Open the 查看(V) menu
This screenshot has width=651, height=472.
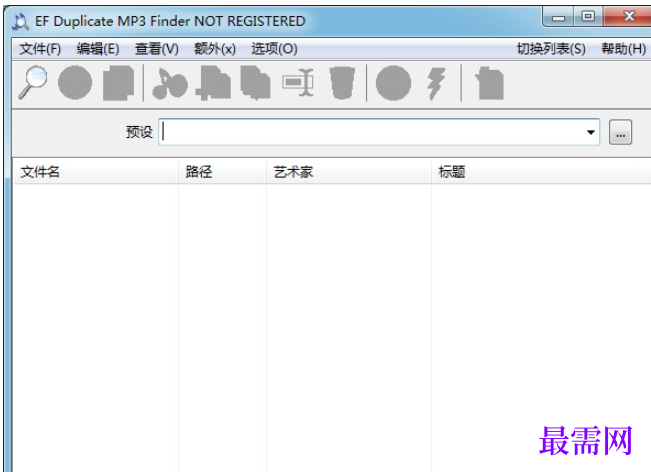(157, 49)
